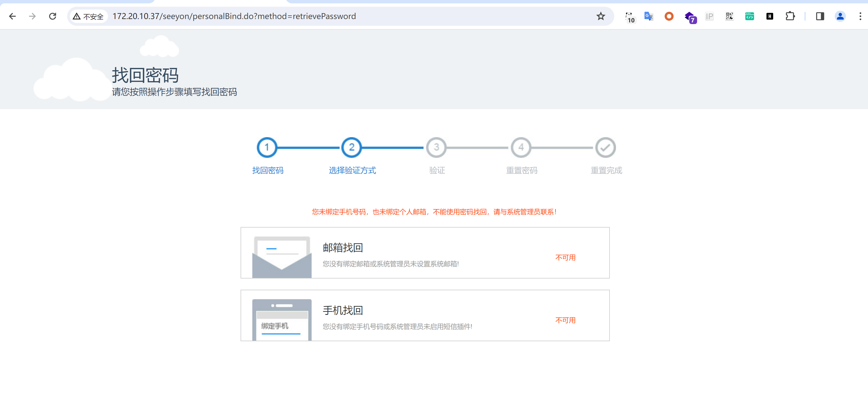Open the Chrome profile avatar
The image size is (868, 419).
[x=840, y=16]
